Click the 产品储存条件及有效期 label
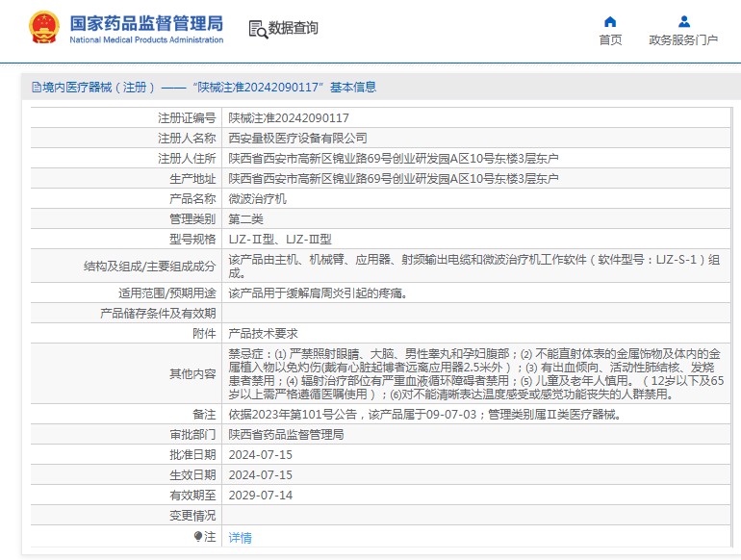 point(158,314)
